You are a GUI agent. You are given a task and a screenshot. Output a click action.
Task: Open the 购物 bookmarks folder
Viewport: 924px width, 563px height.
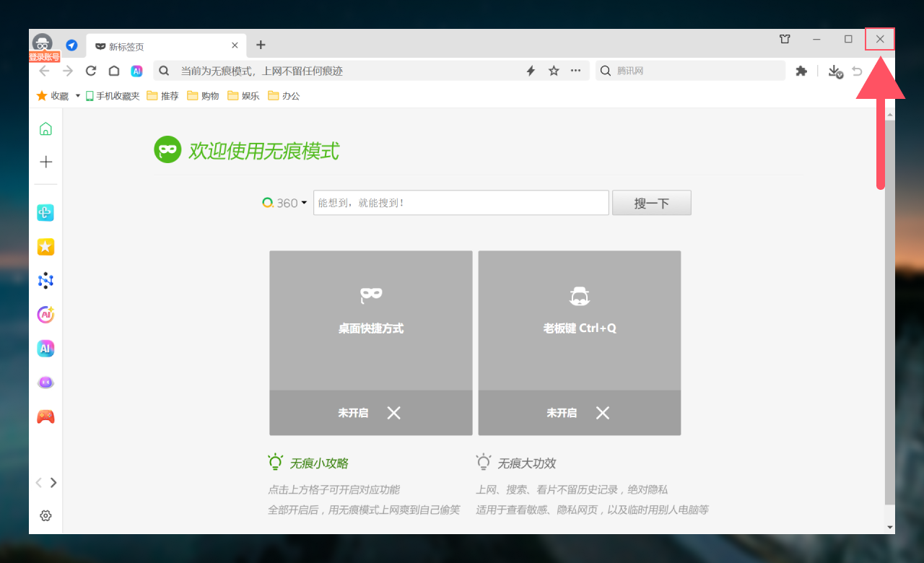[203, 96]
